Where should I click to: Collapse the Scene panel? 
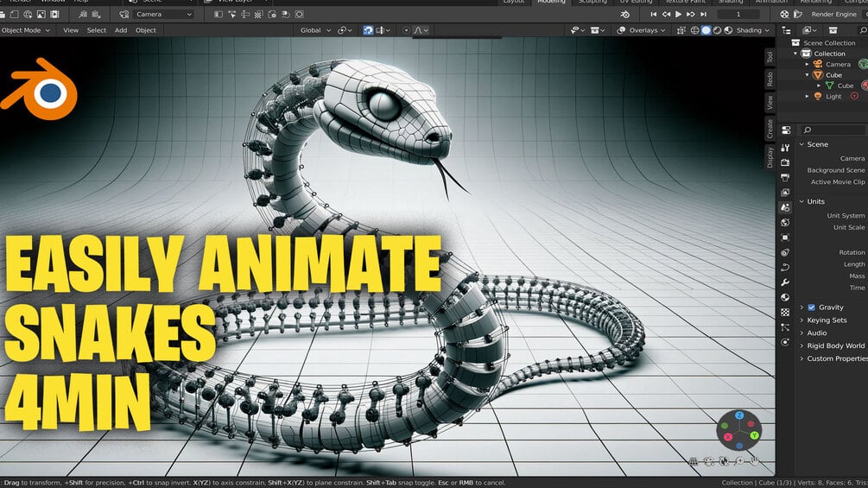801,144
